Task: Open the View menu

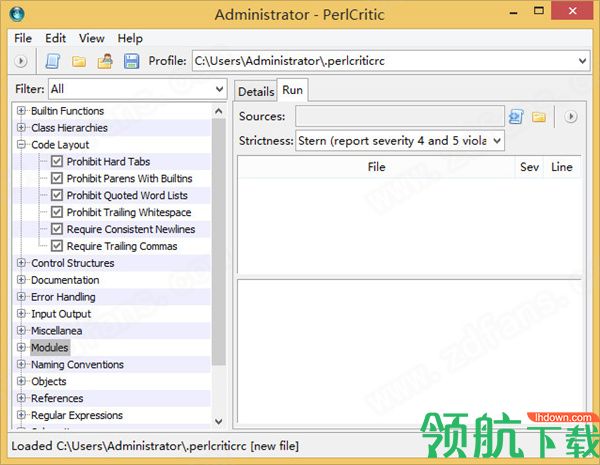Action: click(91, 38)
